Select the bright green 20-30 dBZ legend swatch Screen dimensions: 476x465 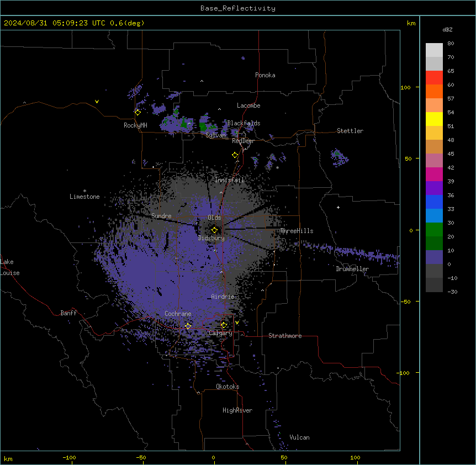(x=434, y=230)
